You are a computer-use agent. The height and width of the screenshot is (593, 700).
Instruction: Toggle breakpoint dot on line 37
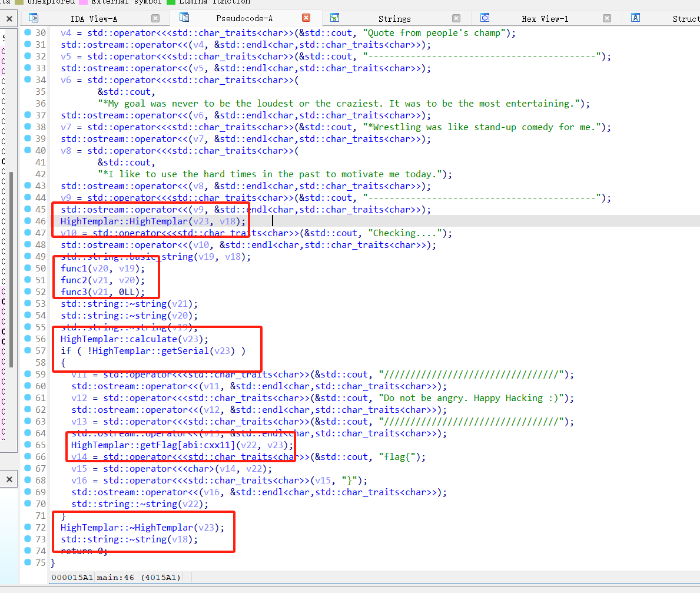28,115
